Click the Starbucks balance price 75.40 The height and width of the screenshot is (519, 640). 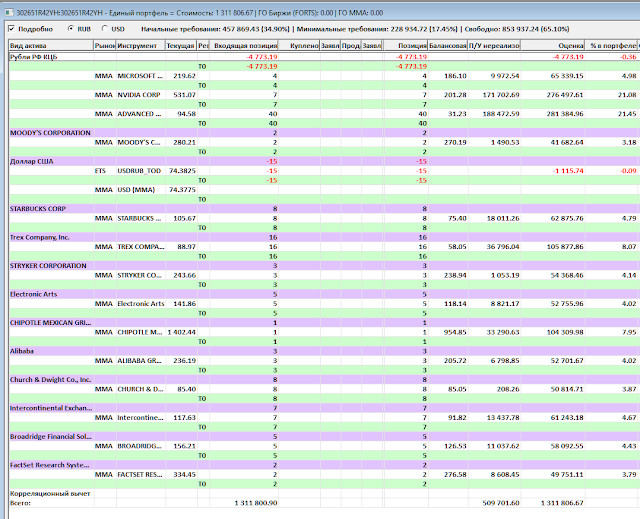click(455, 218)
